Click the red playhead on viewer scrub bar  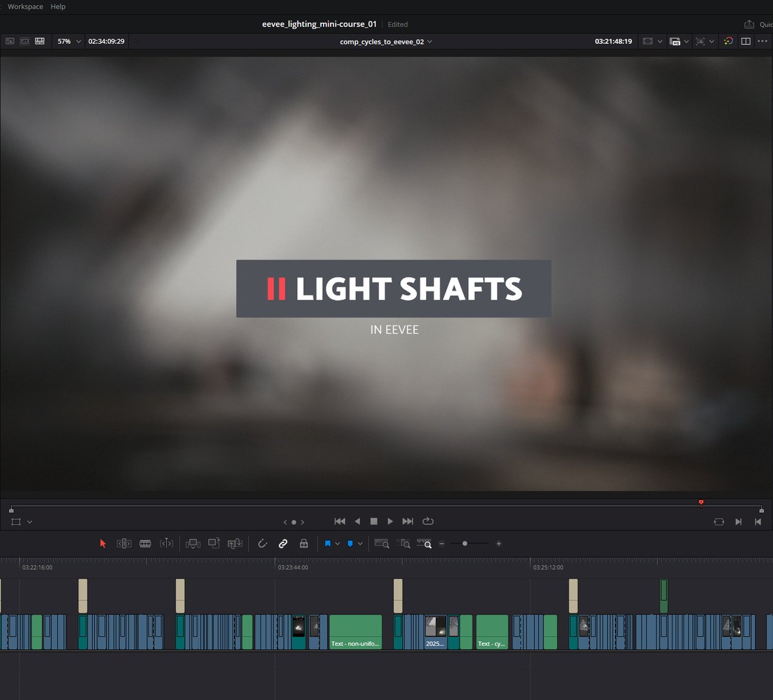[x=701, y=503]
